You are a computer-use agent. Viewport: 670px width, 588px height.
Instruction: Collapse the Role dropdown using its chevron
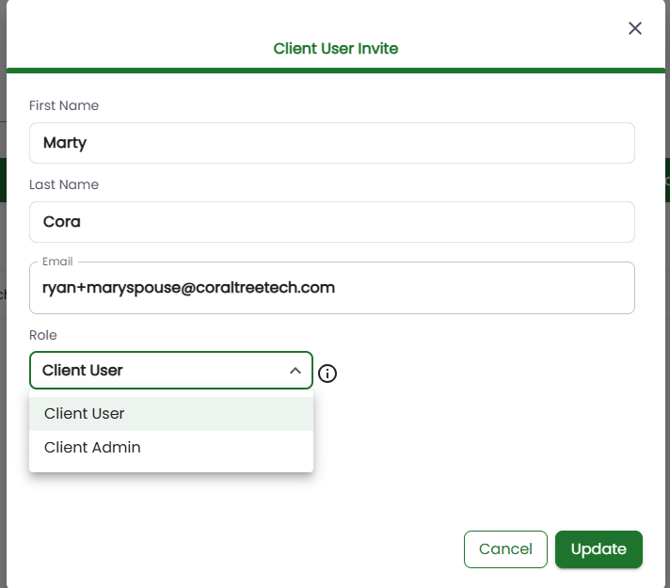pyautogui.click(x=295, y=371)
